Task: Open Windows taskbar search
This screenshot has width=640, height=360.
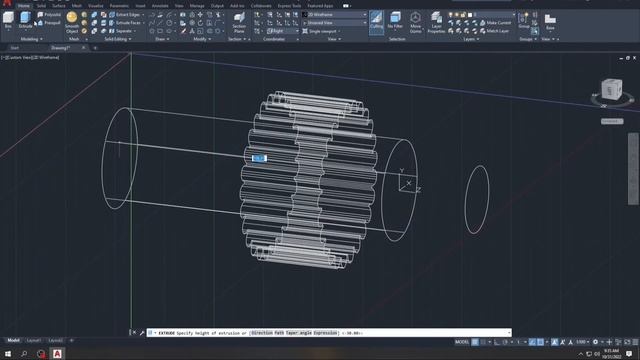Action: click(24, 353)
